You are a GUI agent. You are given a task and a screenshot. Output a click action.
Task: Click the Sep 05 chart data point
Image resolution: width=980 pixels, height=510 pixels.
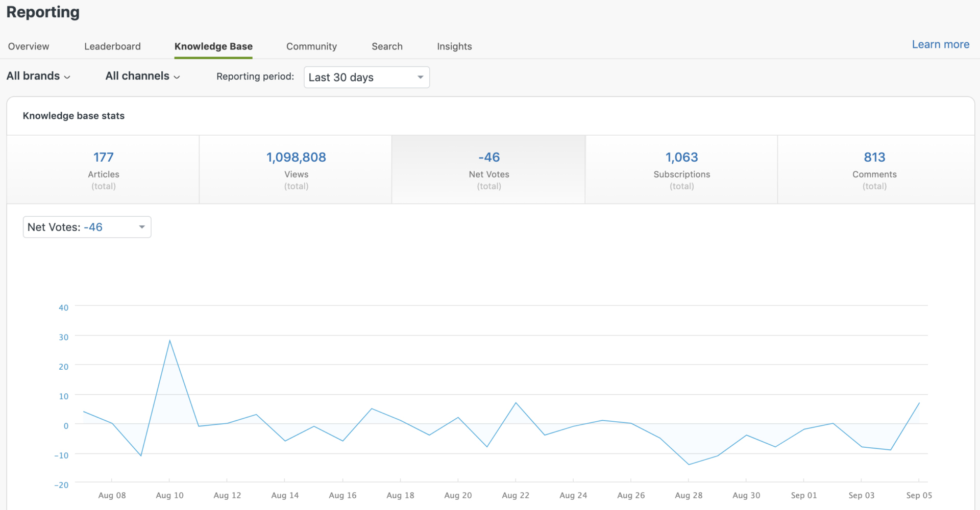(x=919, y=403)
